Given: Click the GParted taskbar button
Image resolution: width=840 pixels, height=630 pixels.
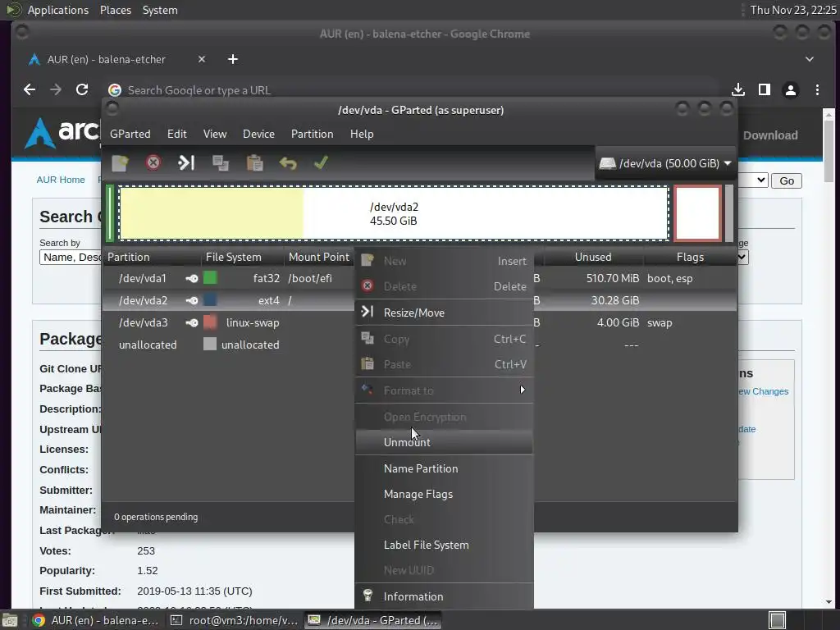Looking at the screenshot, I should [373, 620].
